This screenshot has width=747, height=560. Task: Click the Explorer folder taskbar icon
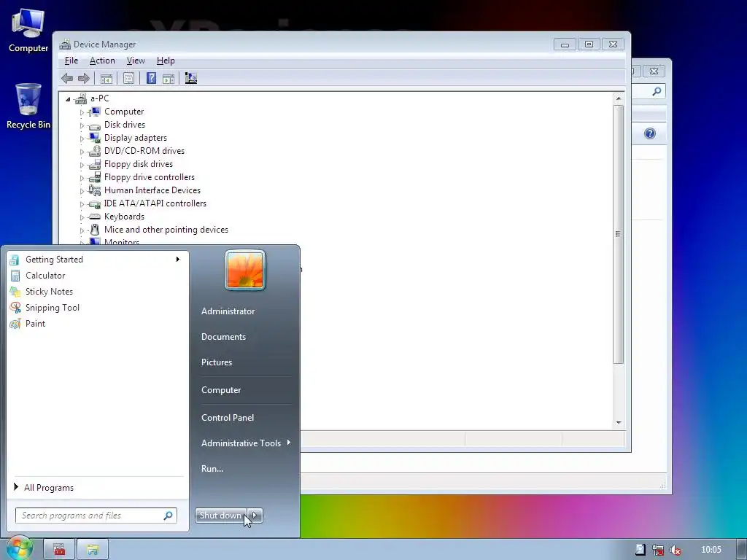[93, 550]
